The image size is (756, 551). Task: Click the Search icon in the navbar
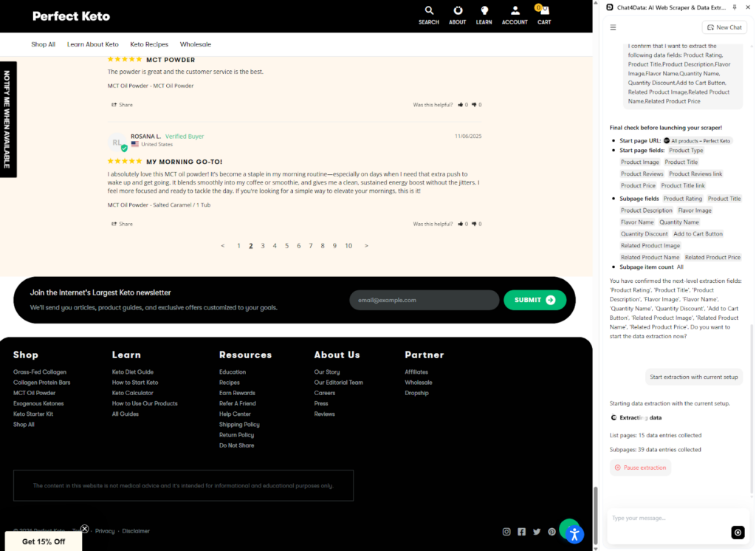click(x=428, y=12)
